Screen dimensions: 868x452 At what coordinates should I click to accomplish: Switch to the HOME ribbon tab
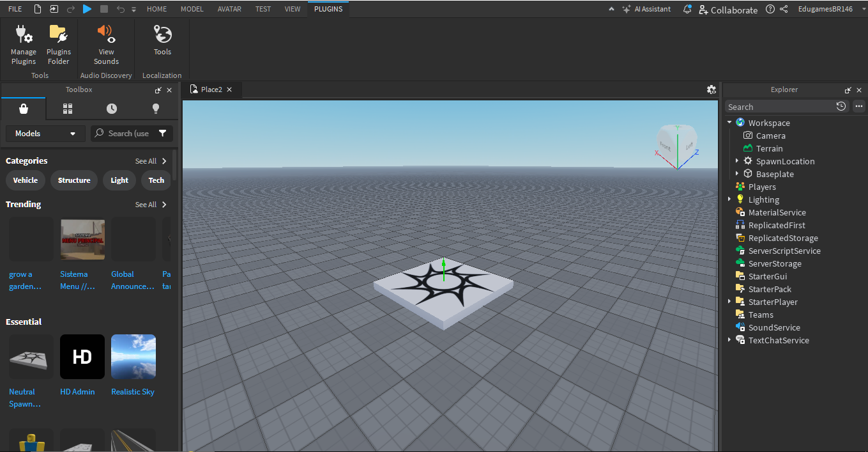(156, 9)
